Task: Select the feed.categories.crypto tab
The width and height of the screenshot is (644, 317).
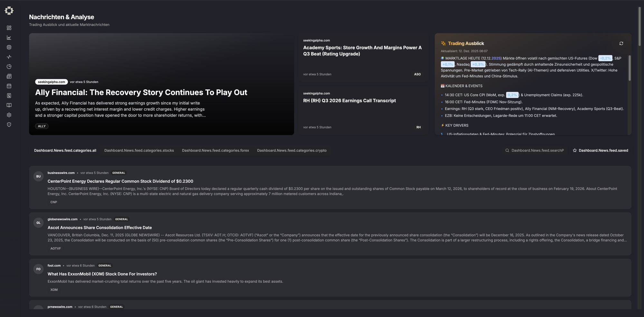Action: click(291, 151)
